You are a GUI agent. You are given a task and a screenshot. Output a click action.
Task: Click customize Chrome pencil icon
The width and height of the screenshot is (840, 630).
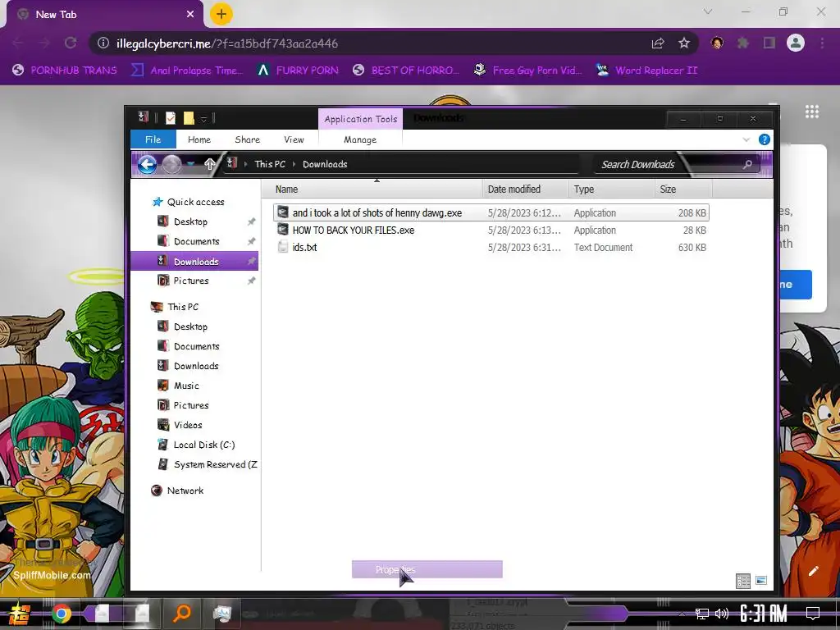(x=813, y=571)
